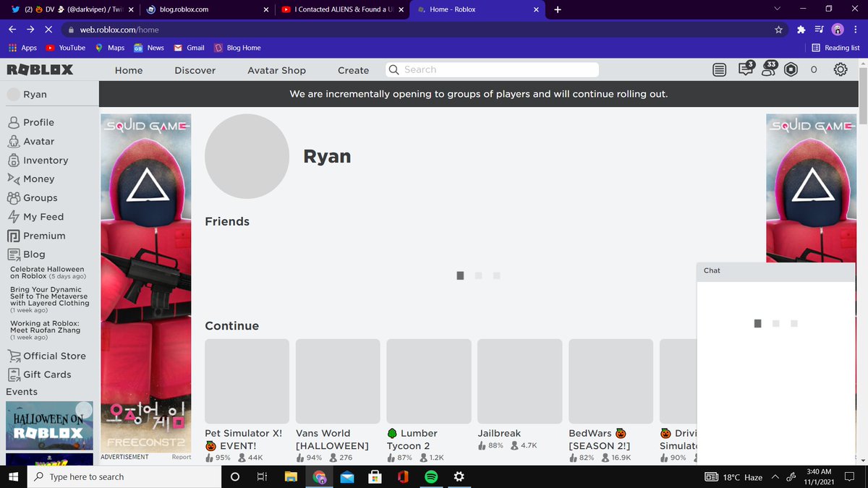
Task: Open Spotify from the taskbar
Action: coord(431,477)
